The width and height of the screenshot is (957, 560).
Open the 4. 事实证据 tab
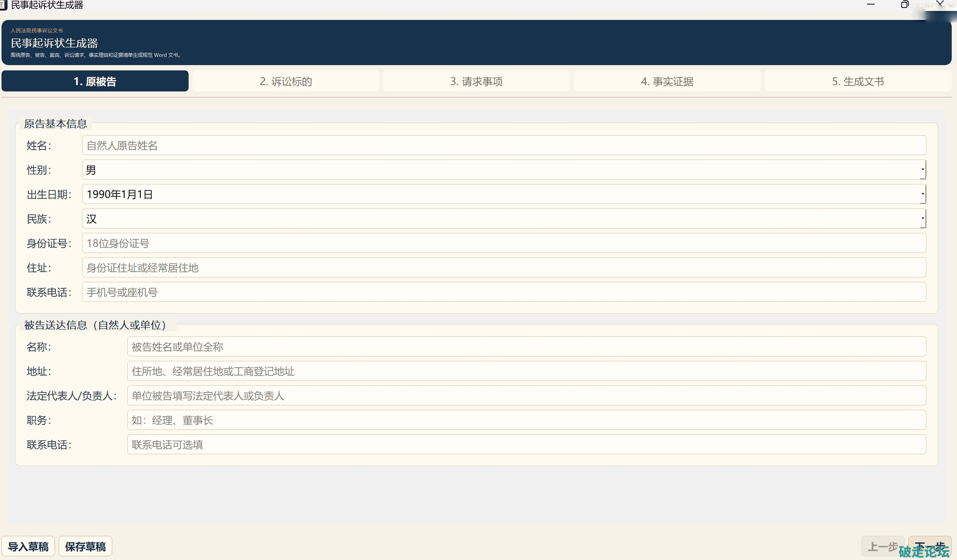[x=667, y=81]
